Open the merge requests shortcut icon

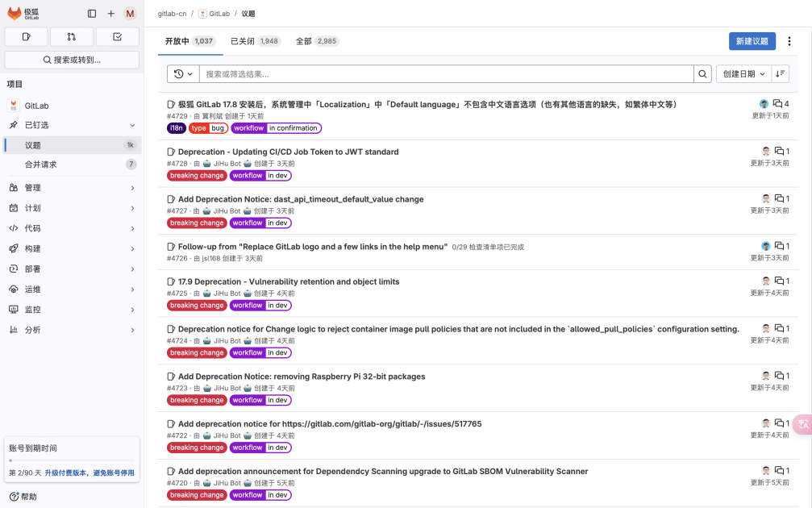tap(72, 36)
